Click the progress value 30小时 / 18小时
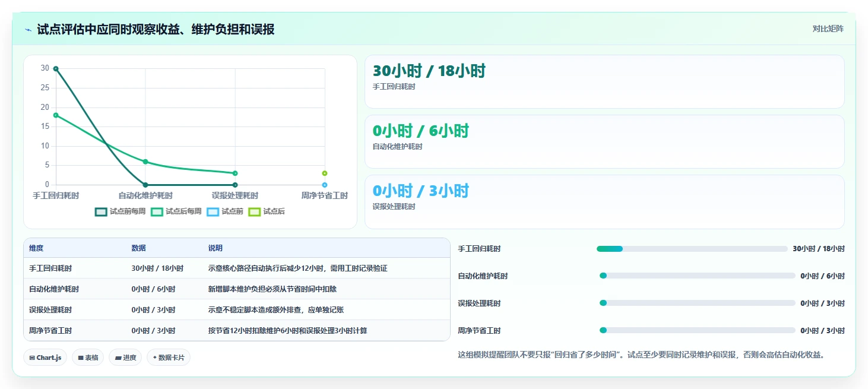The height and width of the screenshot is (389, 868). [818, 249]
